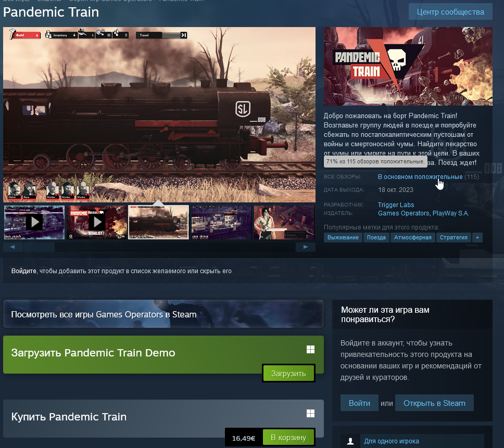504x448 pixels.
Task: Play the second Wishlist trailer thumbnail
Action: tap(97, 222)
